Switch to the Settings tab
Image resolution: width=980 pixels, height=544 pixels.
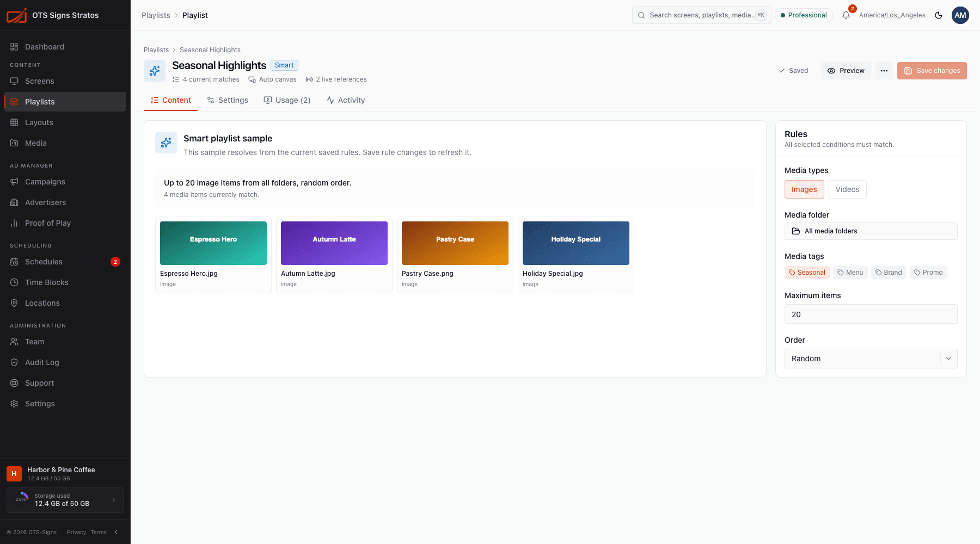tap(228, 100)
